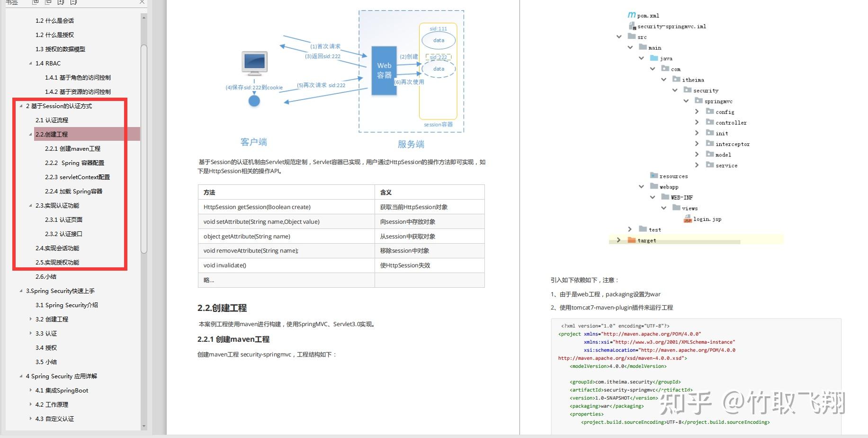
Task: Open bookmark 3.3 认证
Action: pyautogui.click(x=46, y=334)
